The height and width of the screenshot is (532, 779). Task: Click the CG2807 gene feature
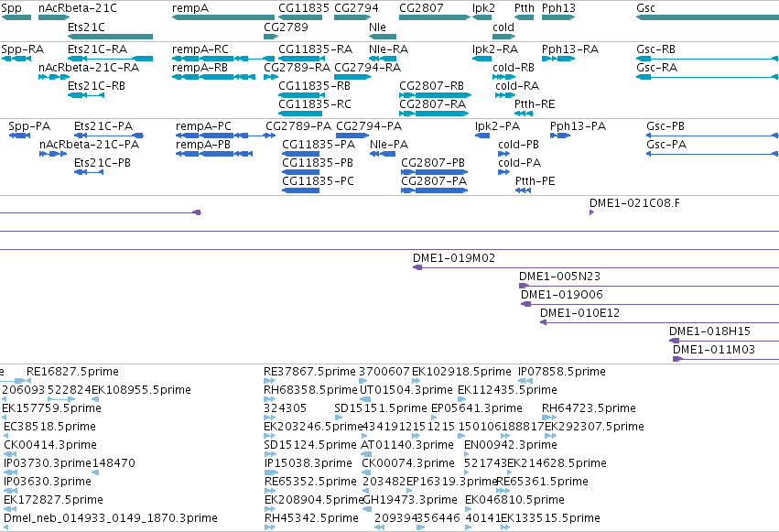coord(435,17)
